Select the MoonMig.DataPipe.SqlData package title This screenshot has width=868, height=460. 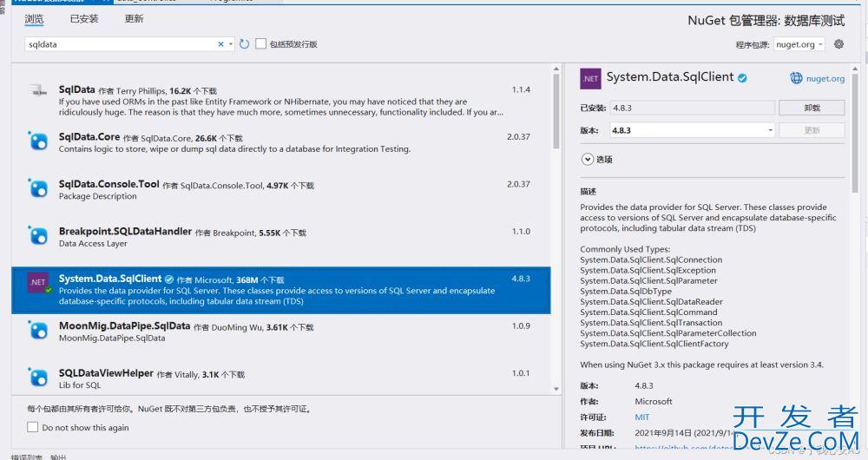[124, 326]
